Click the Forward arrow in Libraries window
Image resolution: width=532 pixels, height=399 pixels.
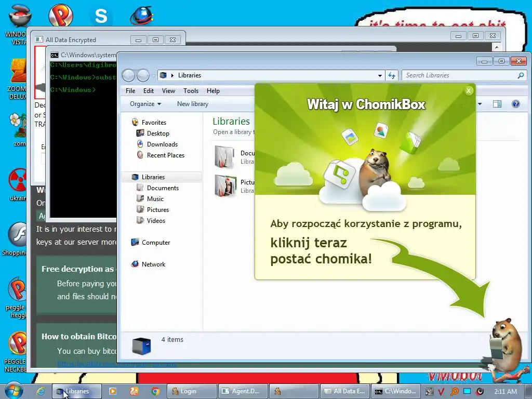click(x=143, y=75)
